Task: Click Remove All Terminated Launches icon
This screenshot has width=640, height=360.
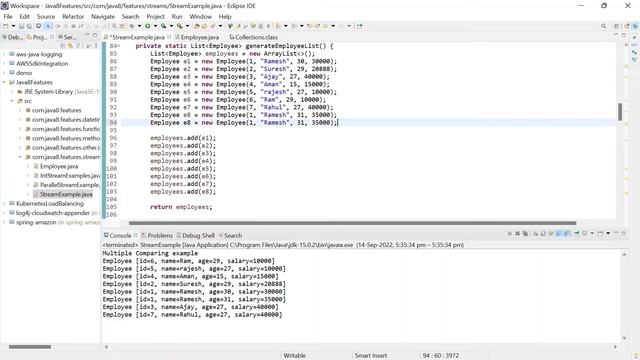Action: click(x=525, y=233)
